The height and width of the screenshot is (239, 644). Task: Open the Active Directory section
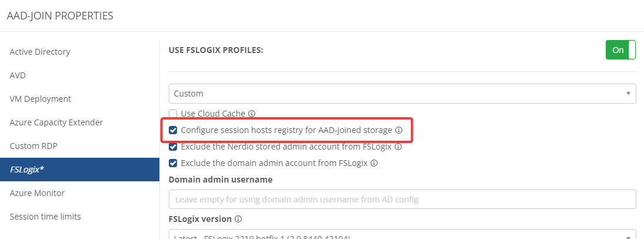click(x=40, y=52)
